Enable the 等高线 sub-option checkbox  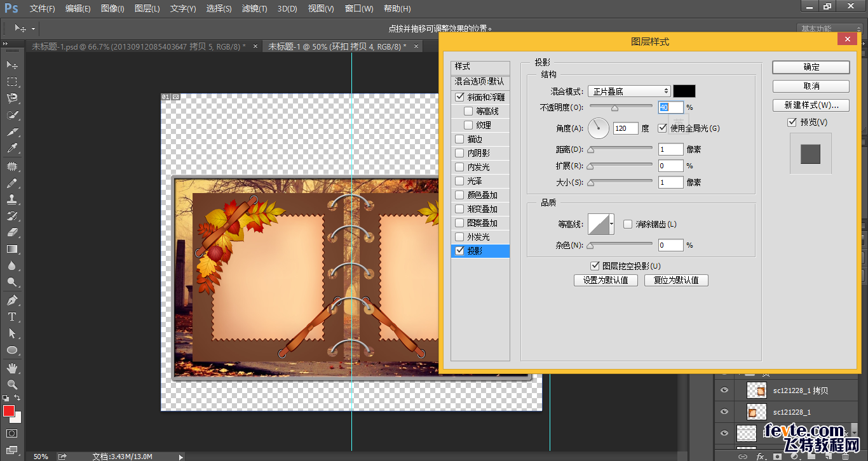coord(468,111)
